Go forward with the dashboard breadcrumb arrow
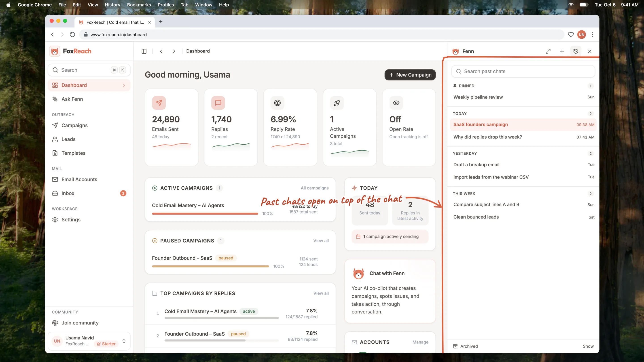 click(x=174, y=51)
